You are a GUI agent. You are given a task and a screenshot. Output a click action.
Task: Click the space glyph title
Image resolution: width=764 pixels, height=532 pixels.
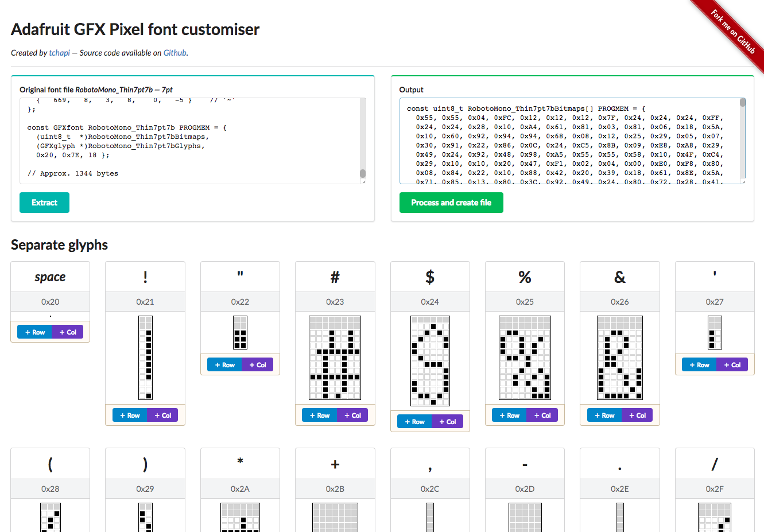[x=50, y=277]
